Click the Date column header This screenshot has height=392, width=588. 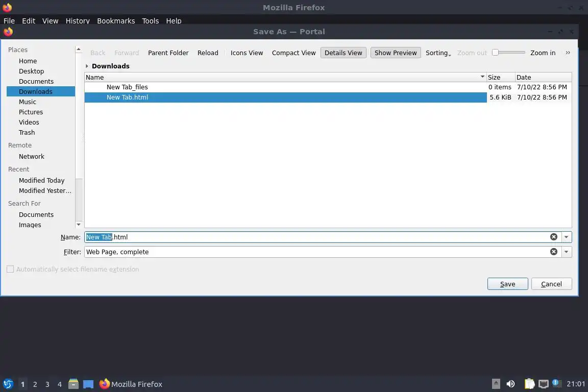point(544,77)
